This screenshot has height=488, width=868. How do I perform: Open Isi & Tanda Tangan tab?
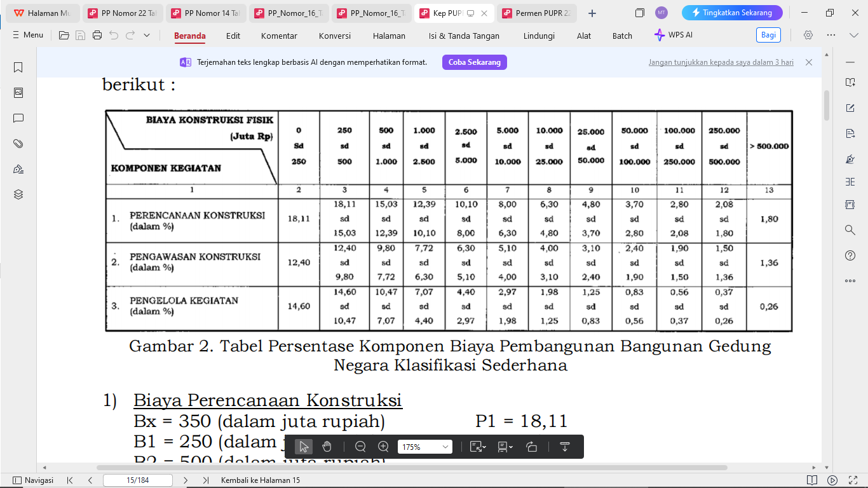(x=464, y=36)
